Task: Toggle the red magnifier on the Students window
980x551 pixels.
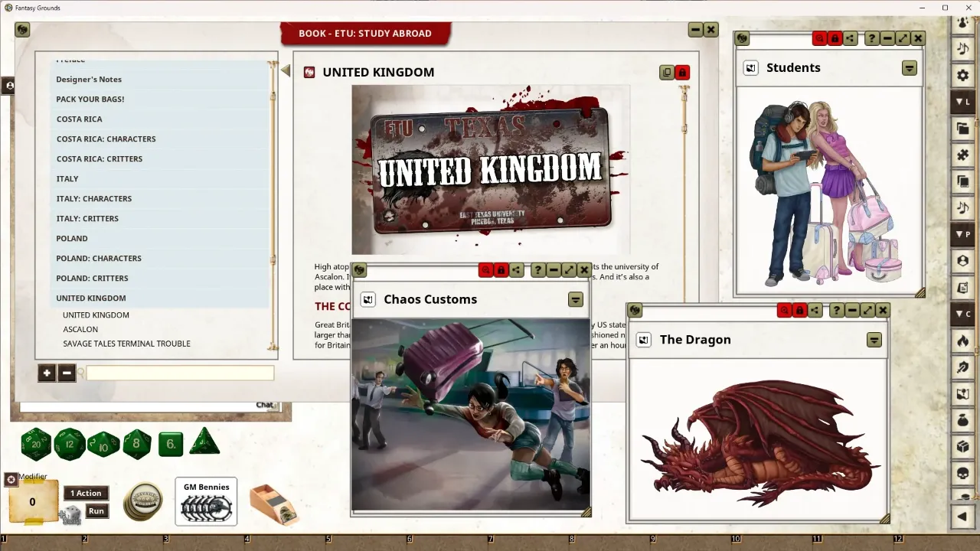Action: (x=820, y=38)
